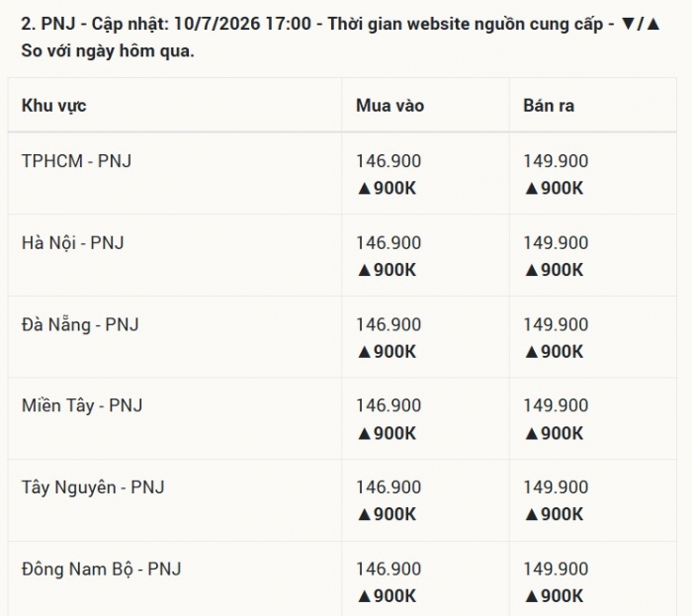Image resolution: width=692 pixels, height=616 pixels.
Task: Click the up triangle under TPHCM Mua vào
Action: coord(364,189)
